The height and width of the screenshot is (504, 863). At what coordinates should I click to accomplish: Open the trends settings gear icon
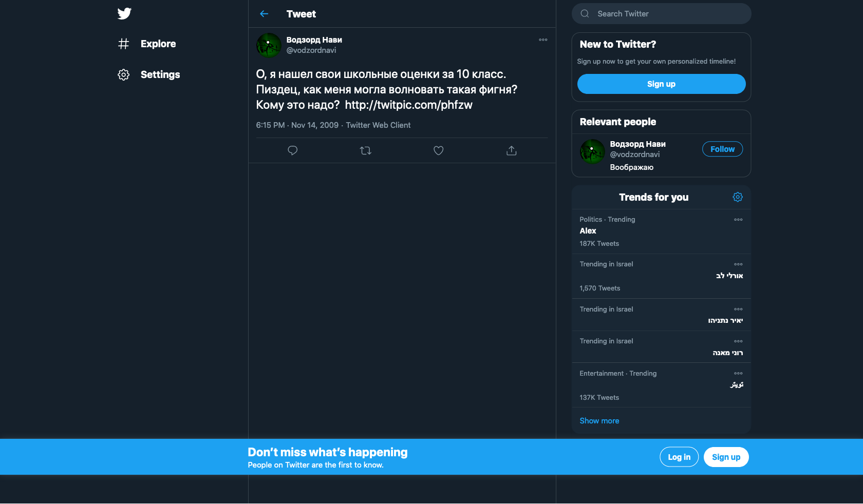(x=738, y=197)
